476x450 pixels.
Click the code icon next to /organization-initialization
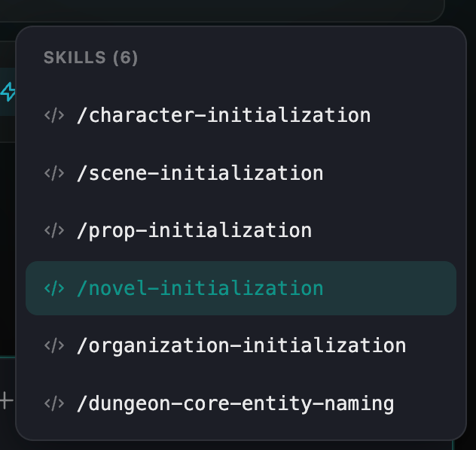[x=54, y=345]
